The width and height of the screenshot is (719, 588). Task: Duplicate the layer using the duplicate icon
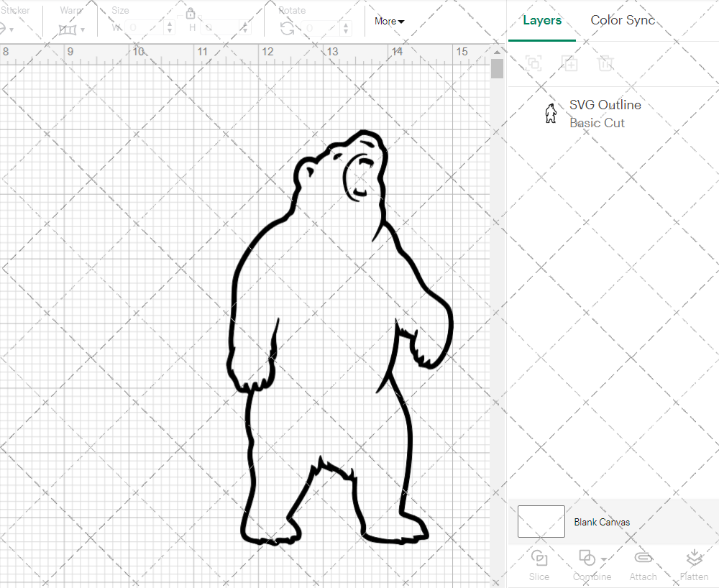click(569, 63)
